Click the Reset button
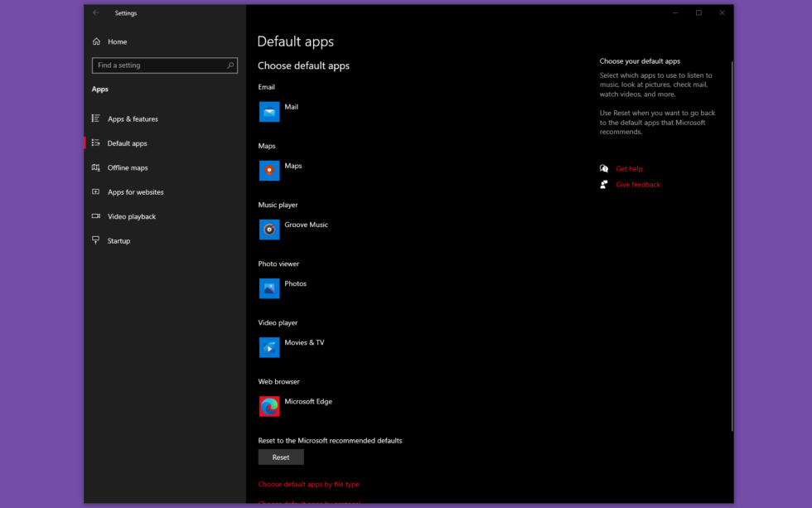Viewport: 812px width, 508px height. [281, 457]
